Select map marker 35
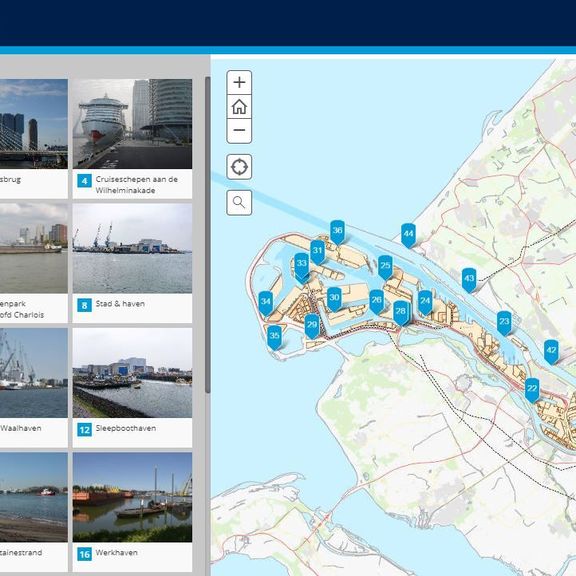 coord(274,337)
